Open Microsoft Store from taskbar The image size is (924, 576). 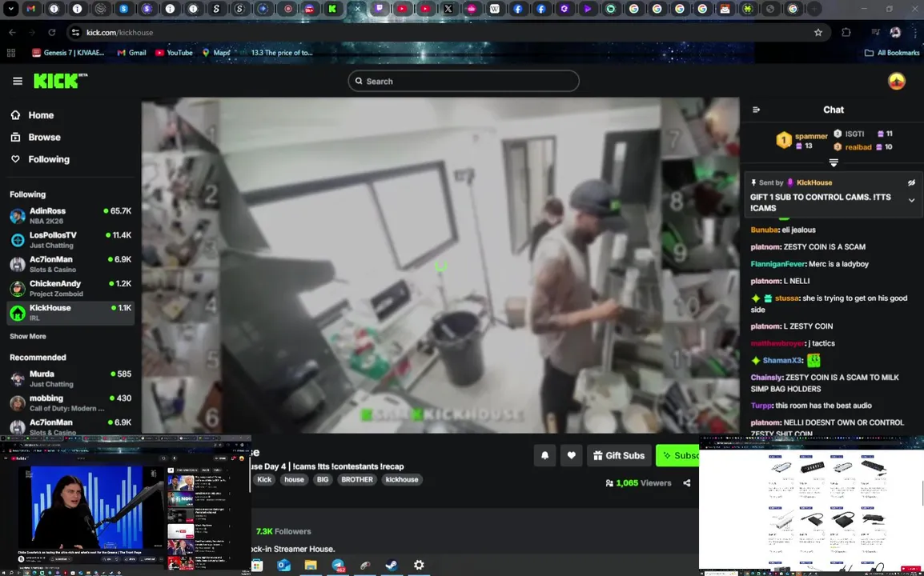coord(257,566)
